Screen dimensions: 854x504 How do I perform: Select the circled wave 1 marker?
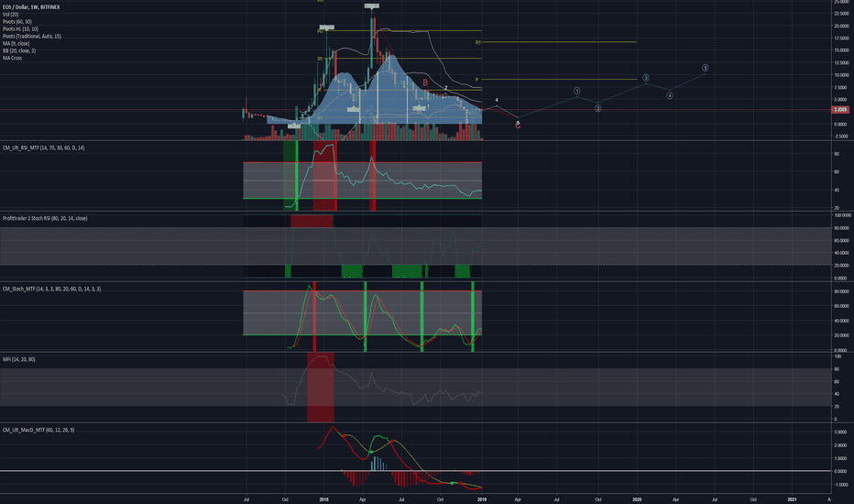pos(576,91)
